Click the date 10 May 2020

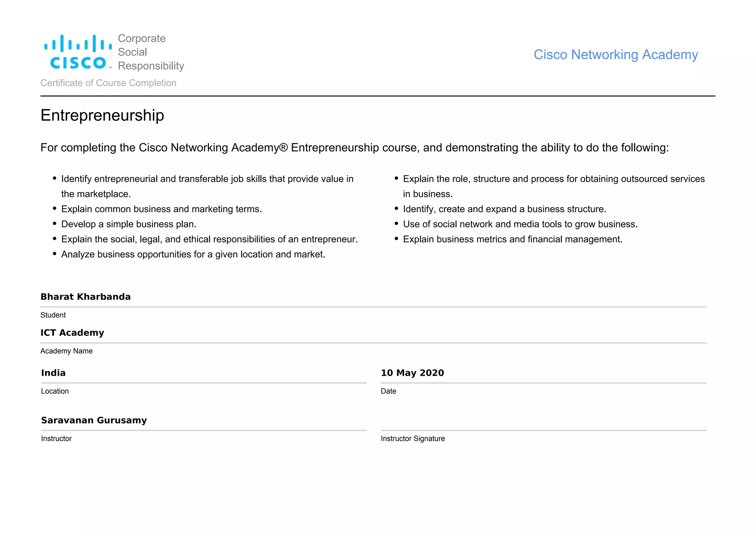(412, 373)
